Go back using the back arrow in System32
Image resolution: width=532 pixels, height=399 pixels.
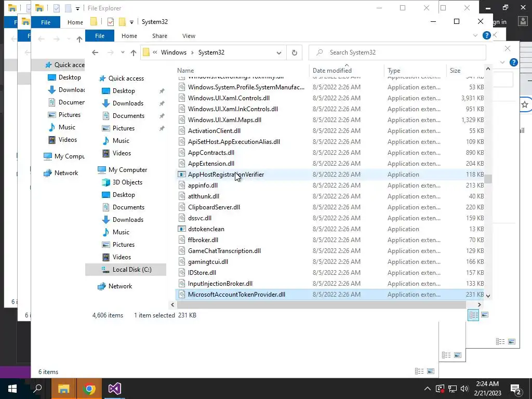[95, 52]
